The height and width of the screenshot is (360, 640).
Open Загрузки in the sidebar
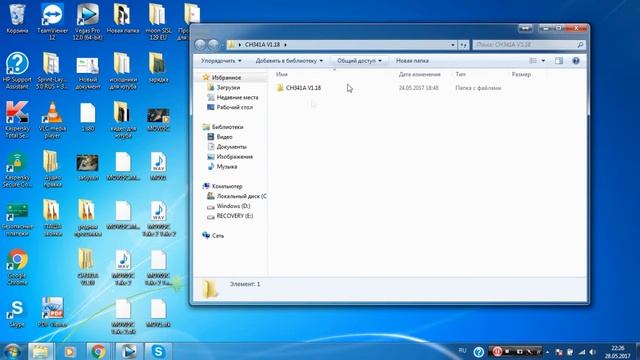[x=228, y=87]
